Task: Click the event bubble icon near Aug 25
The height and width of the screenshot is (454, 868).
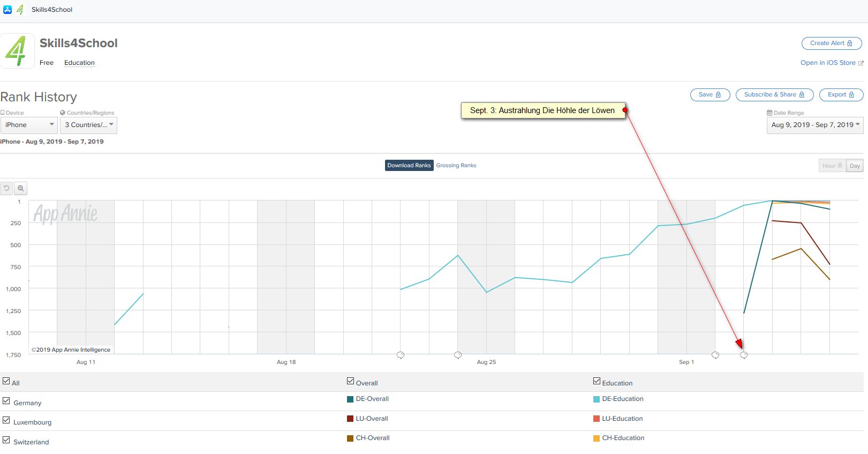Action: click(x=458, y=355)
